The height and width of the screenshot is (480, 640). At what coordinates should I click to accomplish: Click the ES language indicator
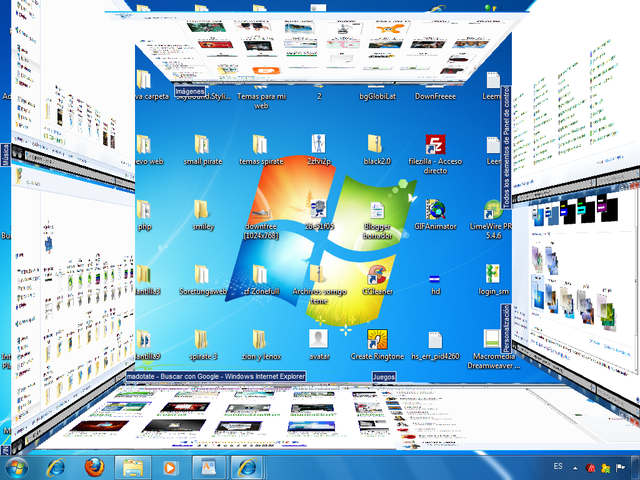coord(558,466)
